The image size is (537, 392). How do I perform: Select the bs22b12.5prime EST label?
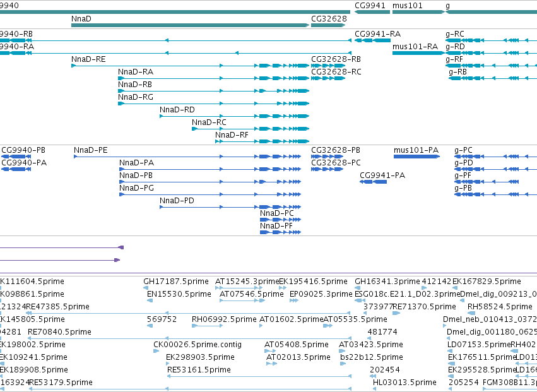[372, 357]
